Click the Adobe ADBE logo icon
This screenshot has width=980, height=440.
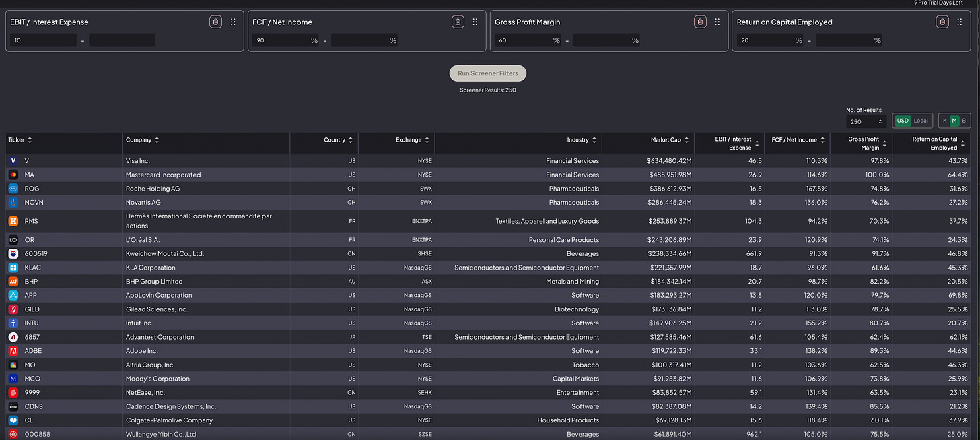point(13,351)
